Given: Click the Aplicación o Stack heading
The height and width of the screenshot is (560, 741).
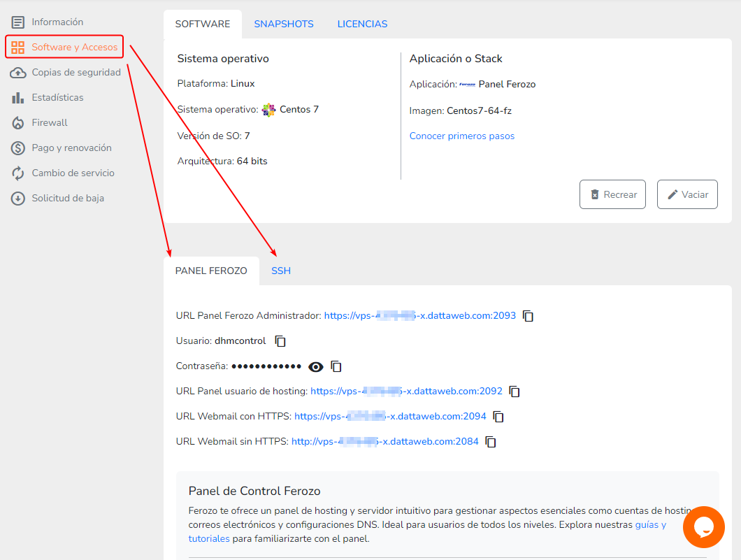Looking at the screenshot, I should click(x=456, y=59).
